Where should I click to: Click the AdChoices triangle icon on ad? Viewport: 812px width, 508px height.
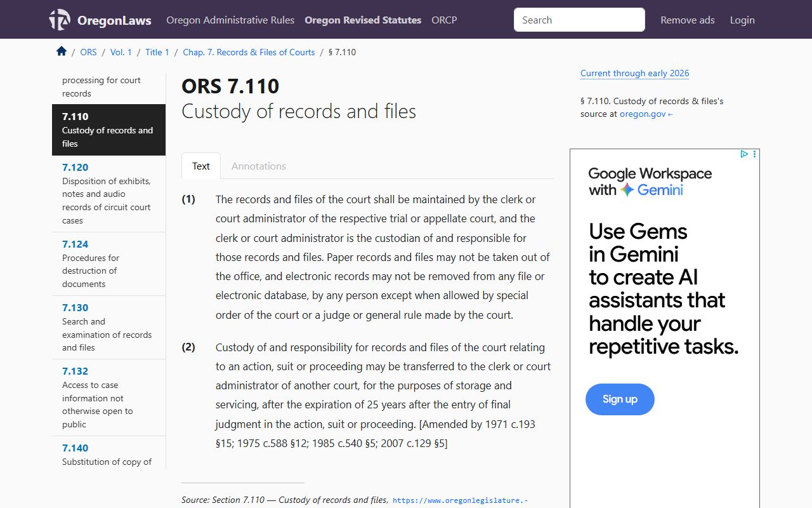[x=744, y=154]
